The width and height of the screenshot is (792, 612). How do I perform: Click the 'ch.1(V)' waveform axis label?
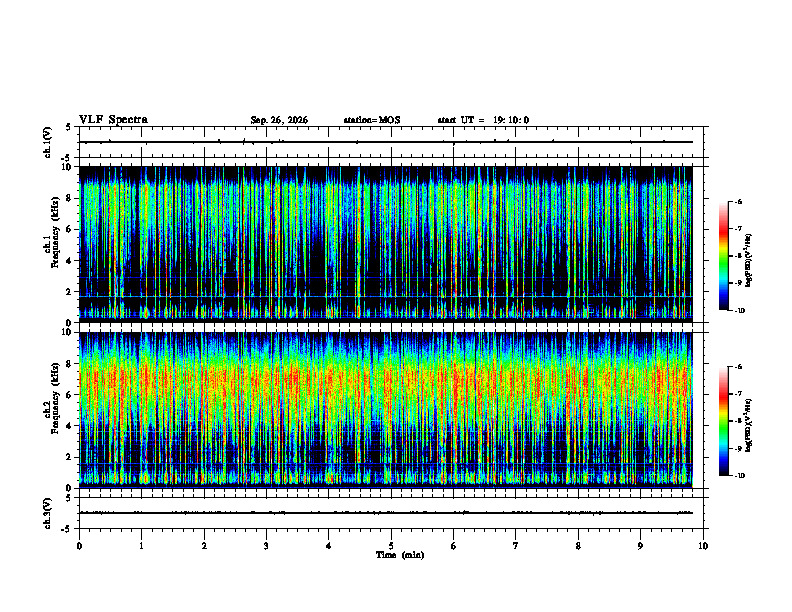pos(48,142)
